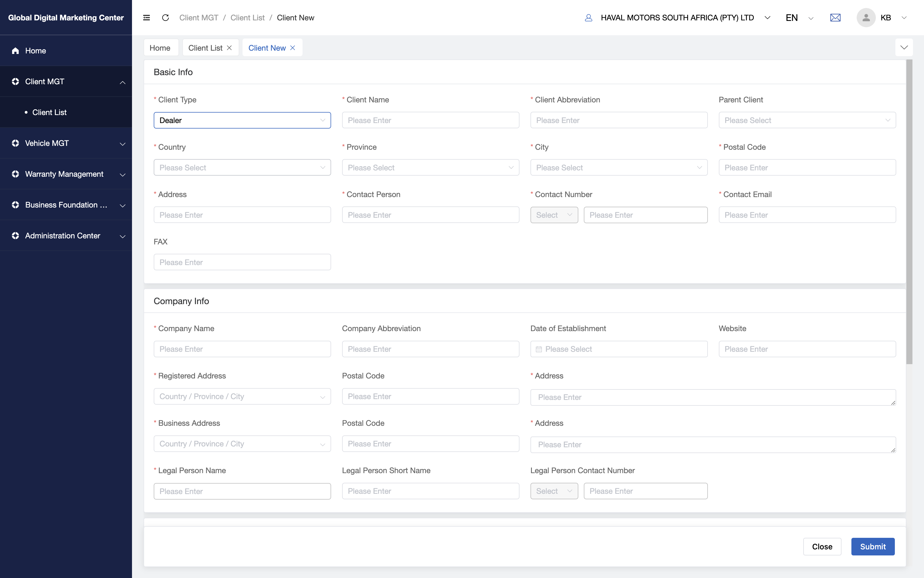Open the Parent Client dropdown
Screen dimensions: 924x578
coord(807,121)
